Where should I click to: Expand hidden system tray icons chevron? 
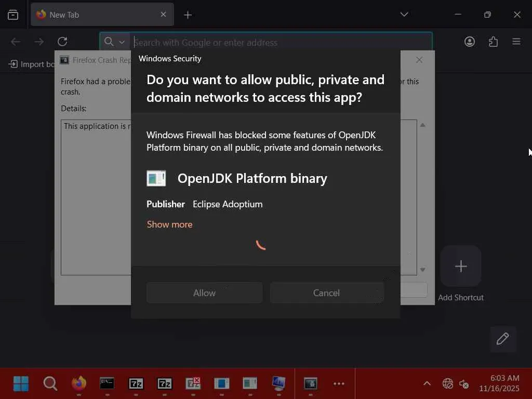point(427,384)
